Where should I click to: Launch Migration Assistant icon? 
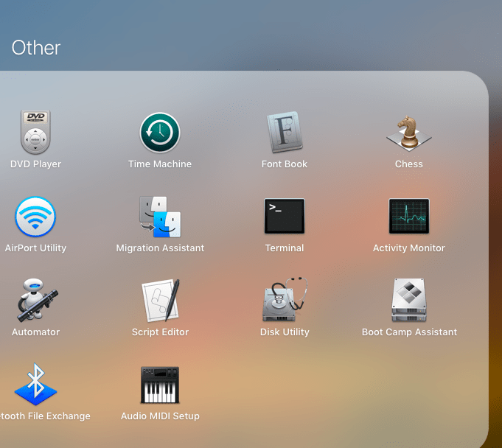point(160,217)
